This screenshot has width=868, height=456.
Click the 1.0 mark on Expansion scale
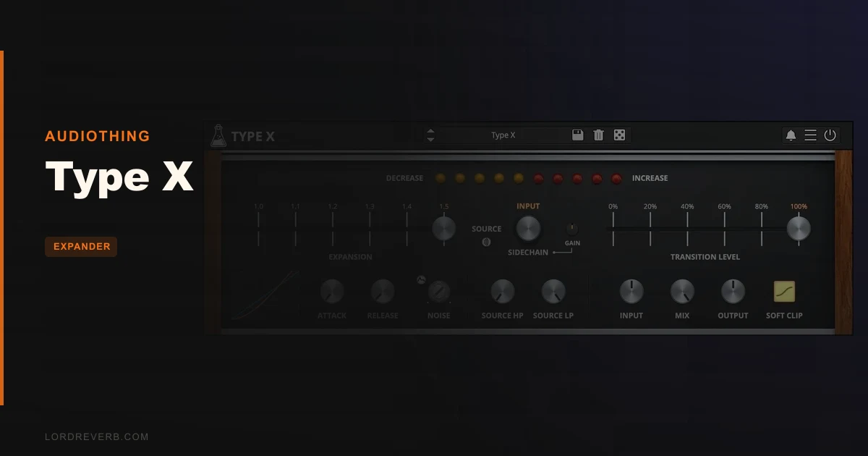click(x=259, y=206)
